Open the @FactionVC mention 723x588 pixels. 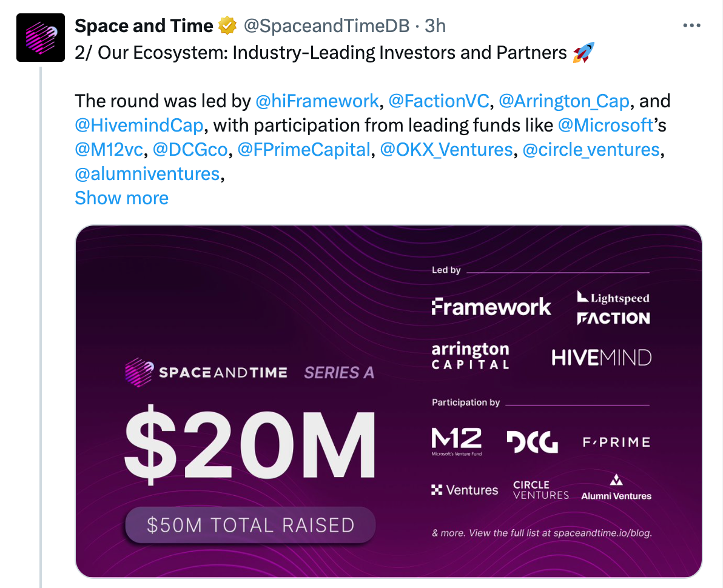pyautogui.click(x=438, y=101)
